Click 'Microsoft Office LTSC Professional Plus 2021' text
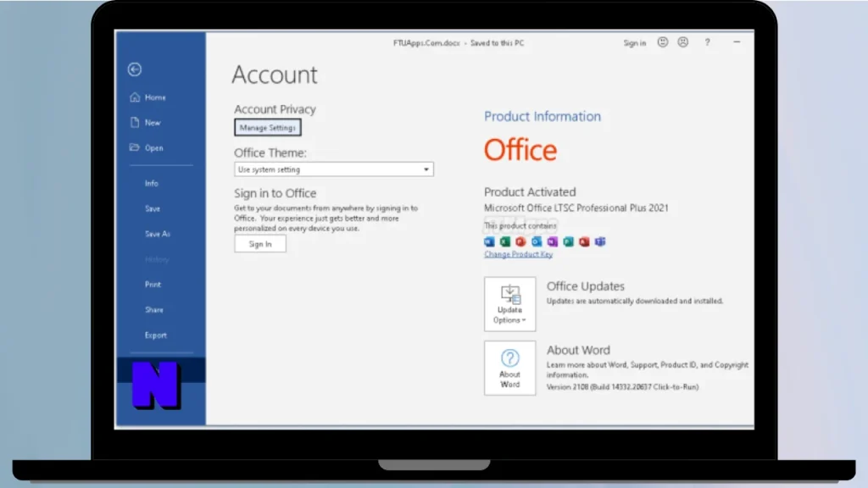 [x=576, y=208]
